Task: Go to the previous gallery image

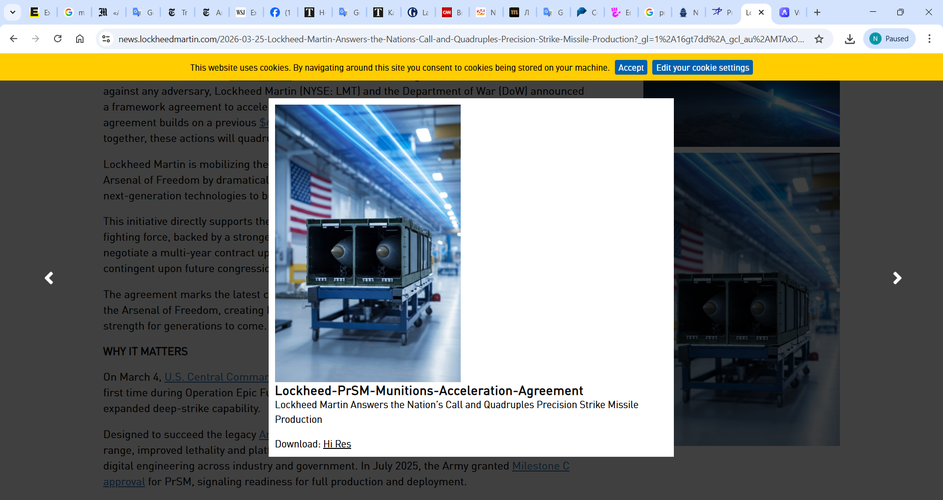Action: [x=49, y=278]
